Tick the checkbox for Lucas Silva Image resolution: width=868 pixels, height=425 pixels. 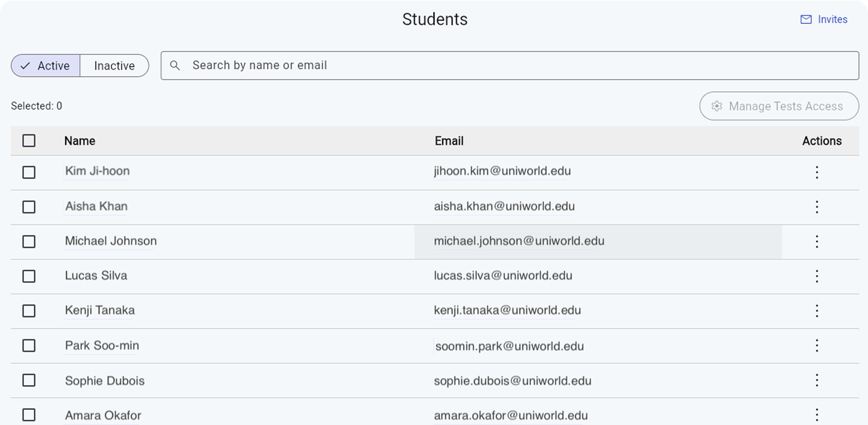pos(29,276)
